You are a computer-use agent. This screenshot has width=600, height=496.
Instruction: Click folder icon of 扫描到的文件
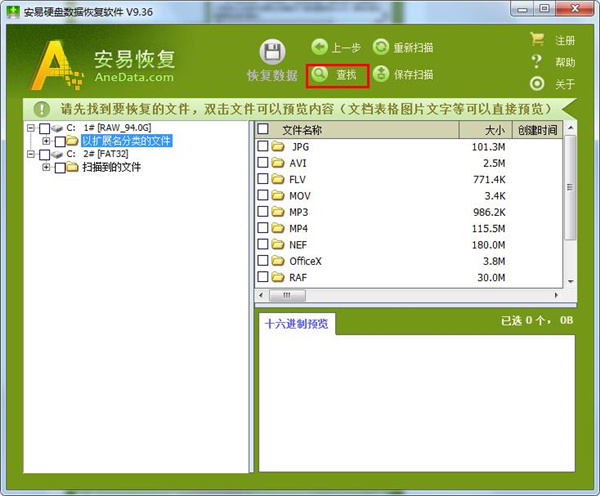[x=72, y=167]
